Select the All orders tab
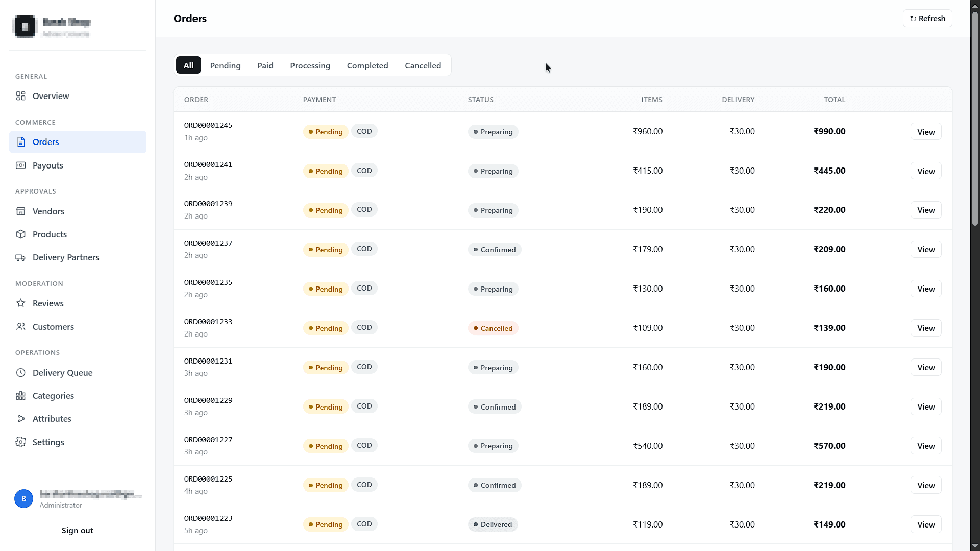The width and height of the screenshot is (980, 551). 188,65
